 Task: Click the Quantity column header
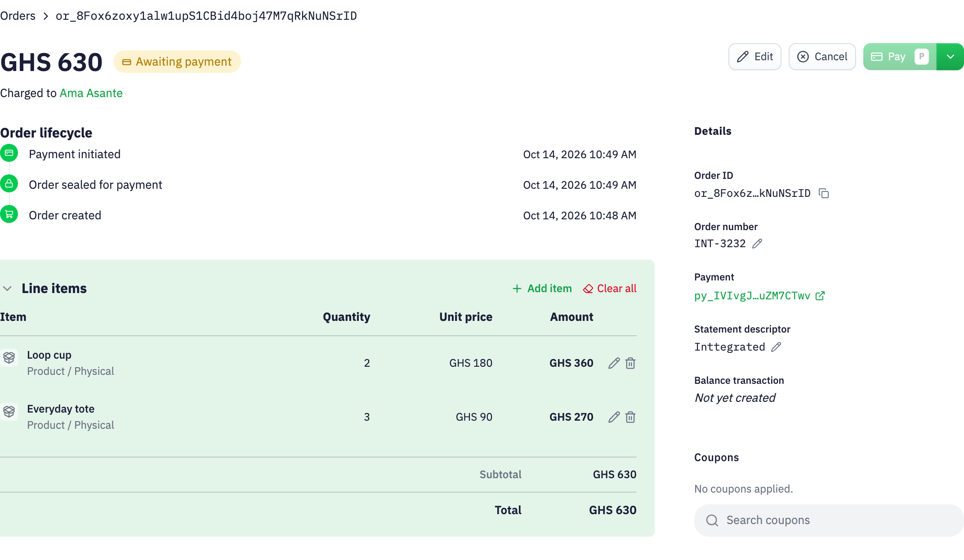[x=347, y=317]
